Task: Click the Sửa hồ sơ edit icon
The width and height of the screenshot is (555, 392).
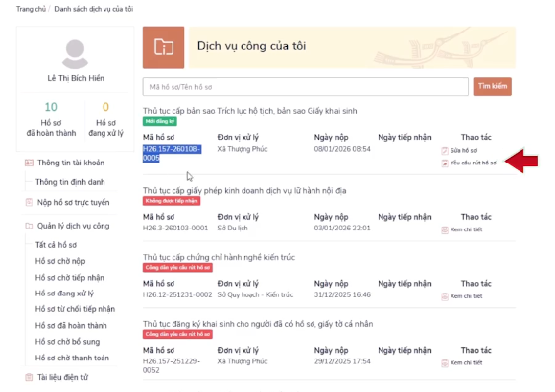Action: tap(445, 151)
